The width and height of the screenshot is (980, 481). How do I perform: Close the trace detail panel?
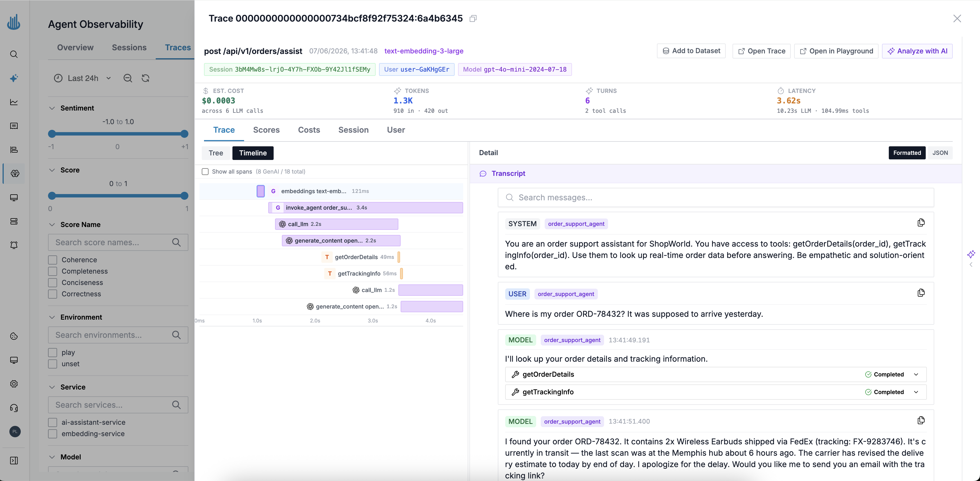[957, 18]
